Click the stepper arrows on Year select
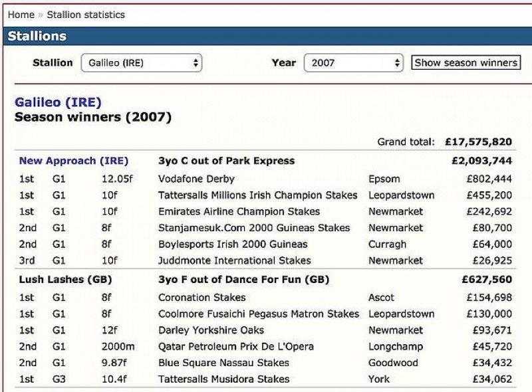 pyautogui.click(x=397, y=63)
